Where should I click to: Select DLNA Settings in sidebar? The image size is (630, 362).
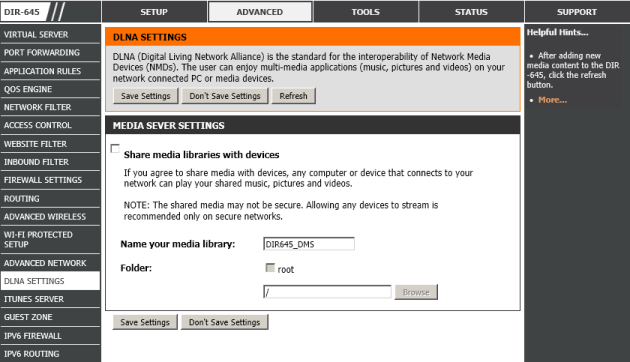50,281
